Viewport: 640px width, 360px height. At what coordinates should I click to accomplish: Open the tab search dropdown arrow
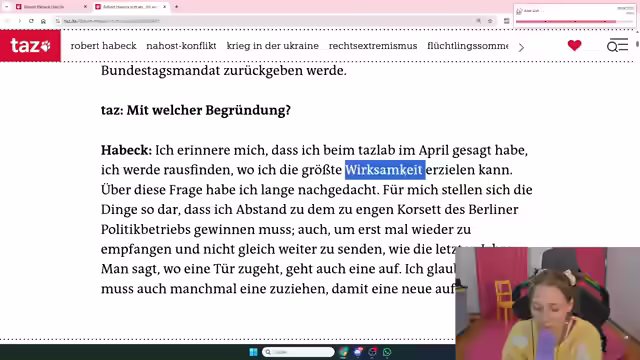(7, 7)
